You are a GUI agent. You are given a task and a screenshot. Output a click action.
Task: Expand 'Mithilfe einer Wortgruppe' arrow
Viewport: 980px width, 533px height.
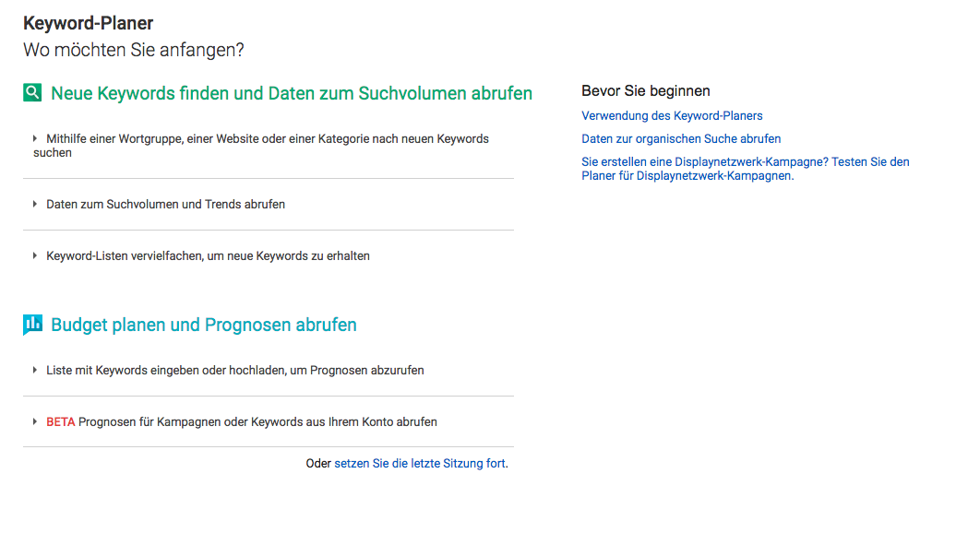pyautogui.click(x=35, y=138)
